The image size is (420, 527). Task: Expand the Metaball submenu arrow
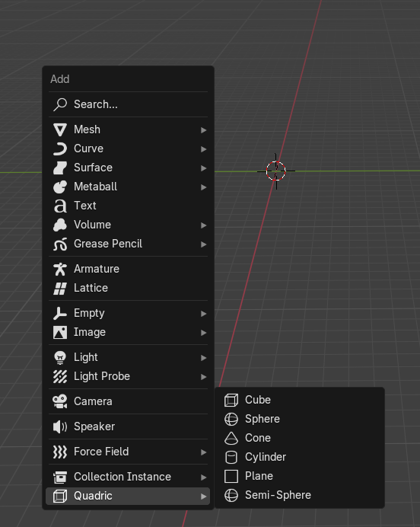(203, 187)
